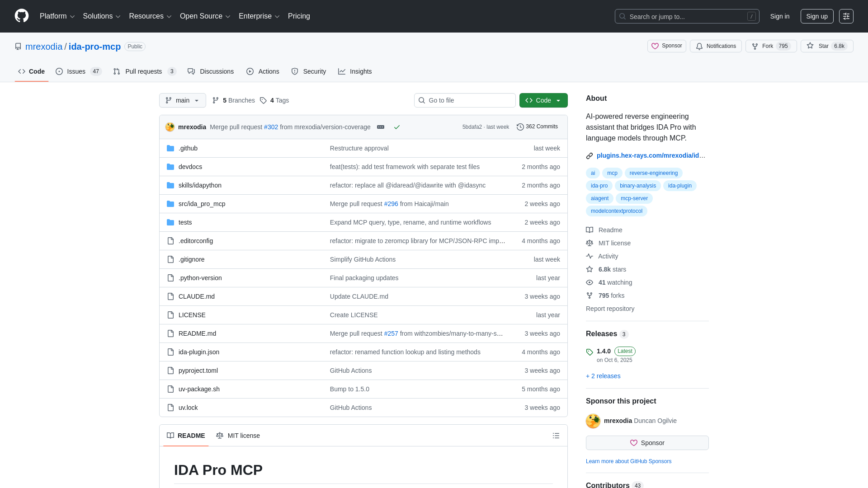Open the reverse-engineering topic link
Image resolution: width=868 pixels, height=488 pixels.
(x=653, y=173)
